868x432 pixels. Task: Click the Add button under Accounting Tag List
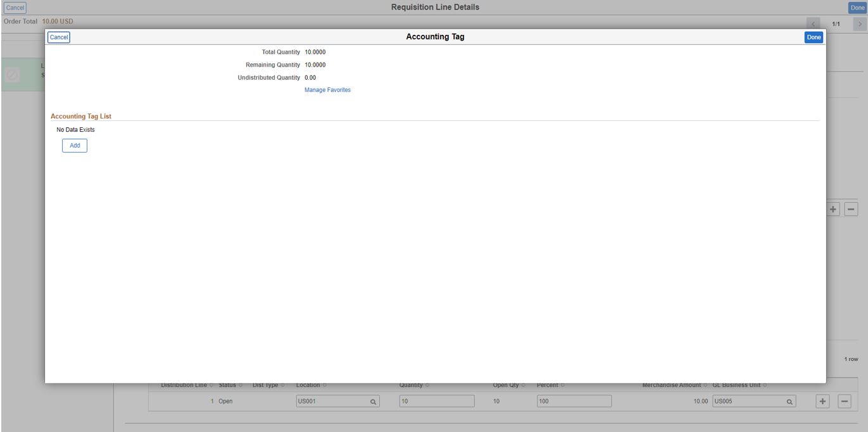pos(74,145)
